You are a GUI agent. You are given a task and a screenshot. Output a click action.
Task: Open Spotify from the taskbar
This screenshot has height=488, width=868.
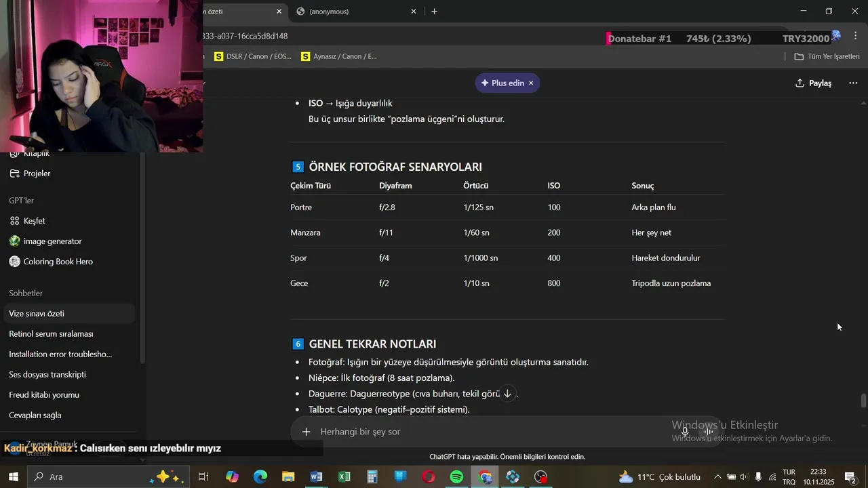click(456, 476)
